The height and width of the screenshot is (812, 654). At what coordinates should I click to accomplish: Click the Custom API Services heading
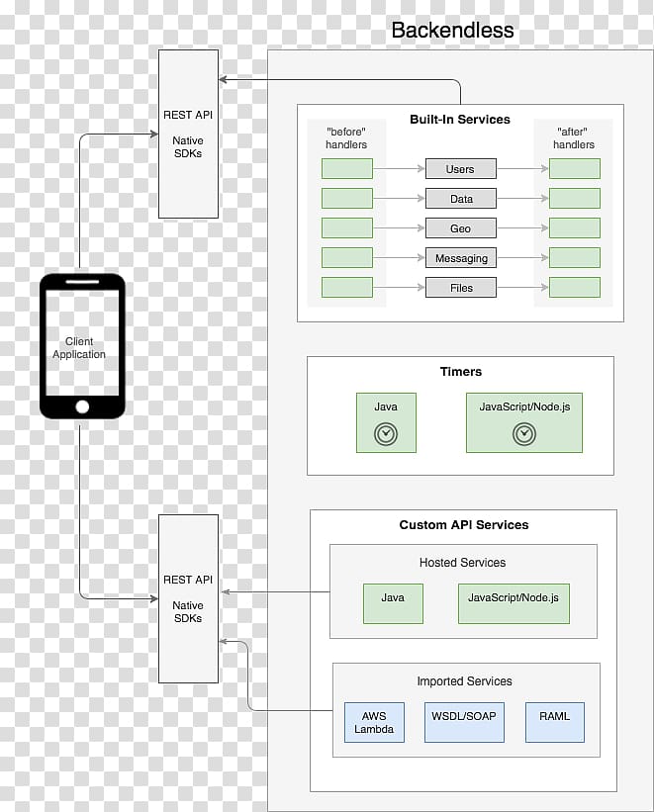(464, 524)
